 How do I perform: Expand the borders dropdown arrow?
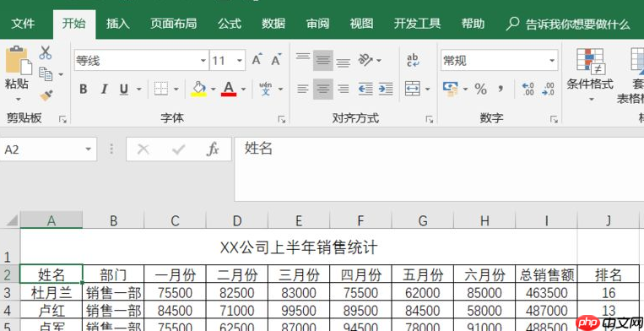point(176,89)
